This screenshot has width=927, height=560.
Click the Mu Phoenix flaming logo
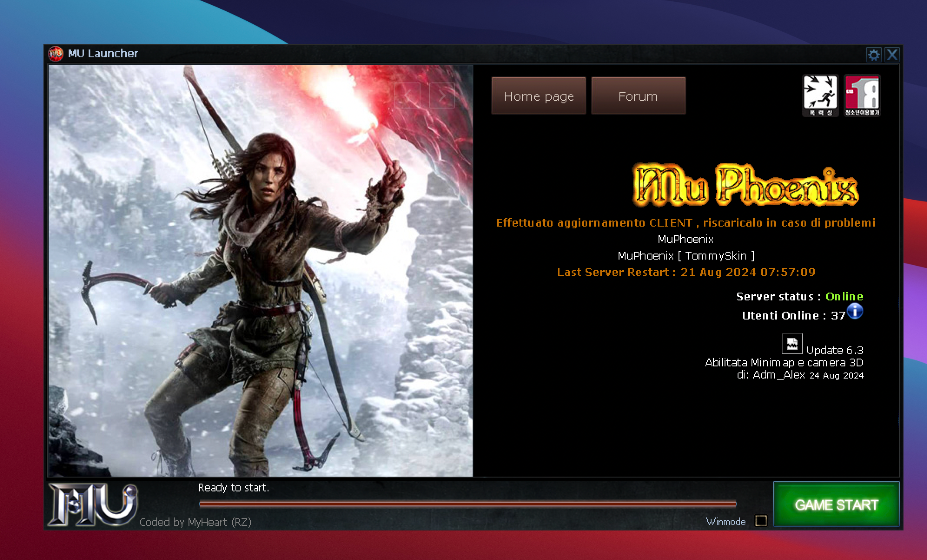click(x=745, y=184)
